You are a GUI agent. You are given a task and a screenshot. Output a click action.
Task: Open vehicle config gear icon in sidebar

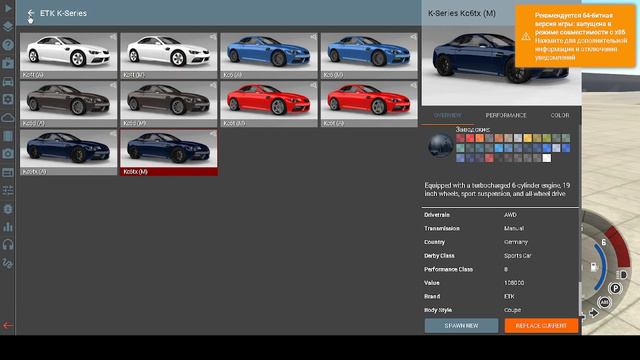point(8,100)
